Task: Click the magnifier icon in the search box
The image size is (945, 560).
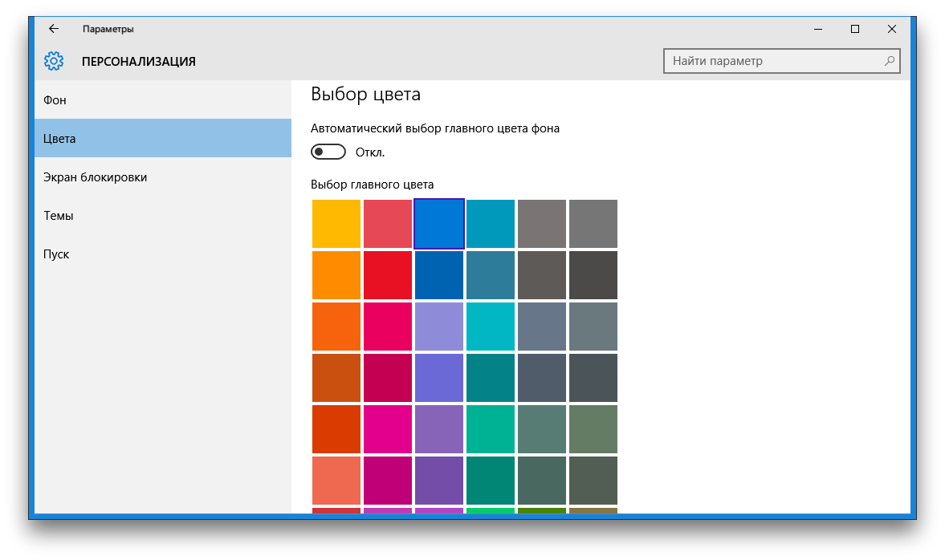Action: tap(889, 61)
